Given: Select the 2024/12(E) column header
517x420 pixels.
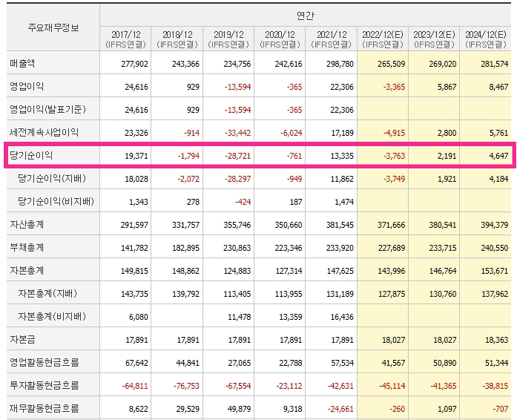Looking at the screenshot, I should click(486, 39).
